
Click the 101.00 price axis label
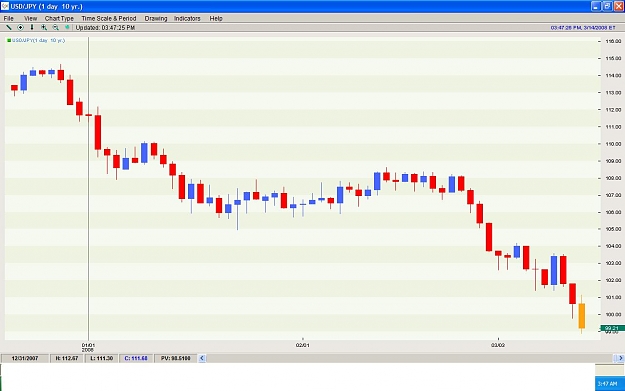[613, 297]
